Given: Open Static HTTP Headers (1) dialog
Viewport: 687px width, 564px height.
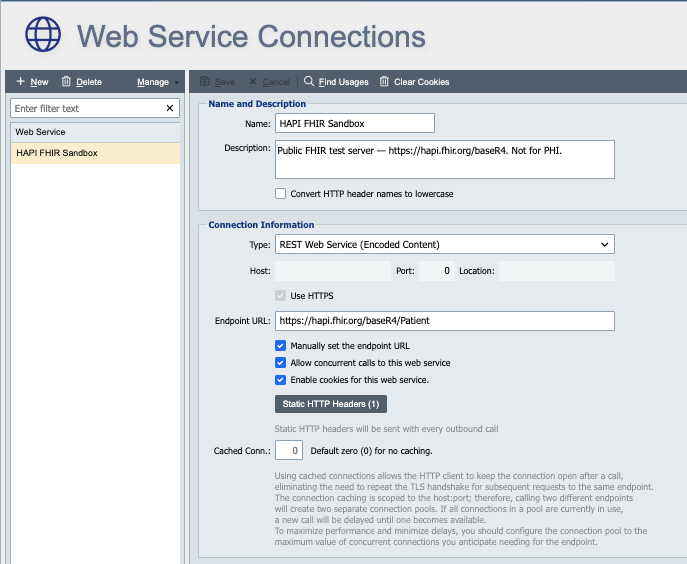Looking at the screenshot, I should click(x=331, y=404).
